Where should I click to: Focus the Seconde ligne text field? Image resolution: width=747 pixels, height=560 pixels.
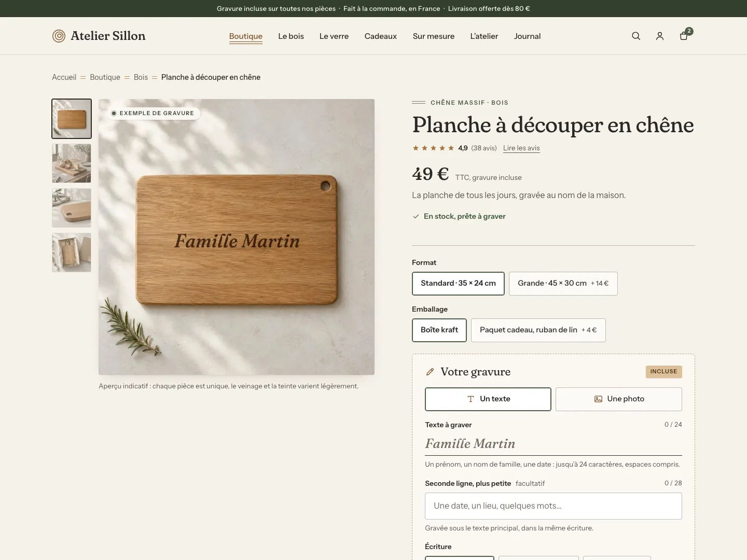pyautogui.click(x=554, y=506)
